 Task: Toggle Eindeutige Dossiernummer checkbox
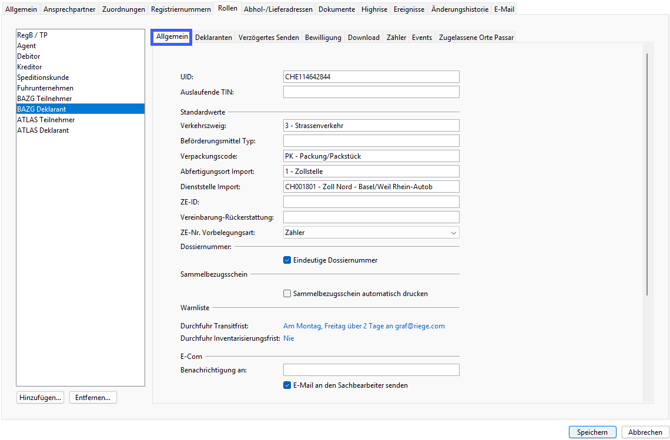point(287,260)
